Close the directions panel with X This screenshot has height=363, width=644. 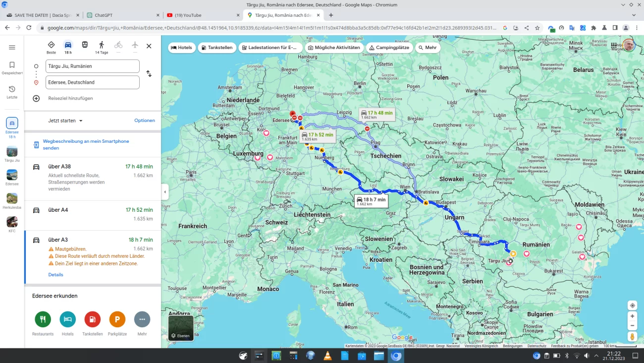(149, 46)
